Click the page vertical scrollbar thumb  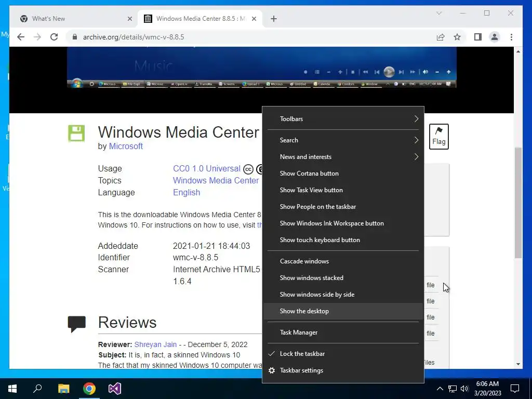(518, 203)
